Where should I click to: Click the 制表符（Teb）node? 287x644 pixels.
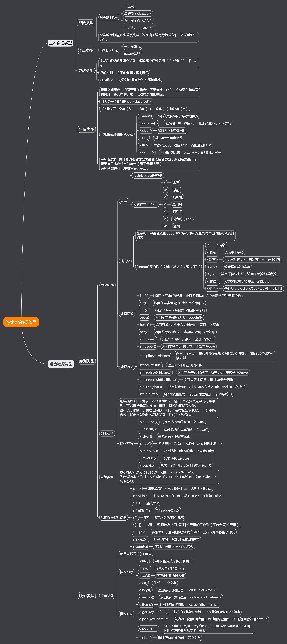pos(184,219)
